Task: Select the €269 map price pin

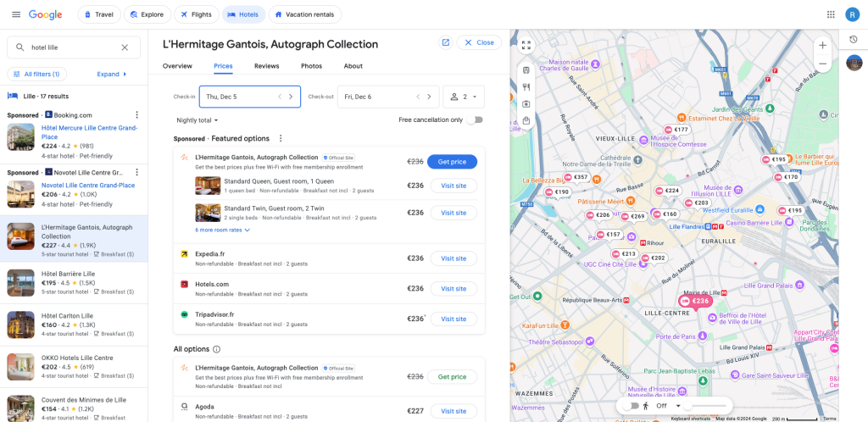Action: (634, 216)
